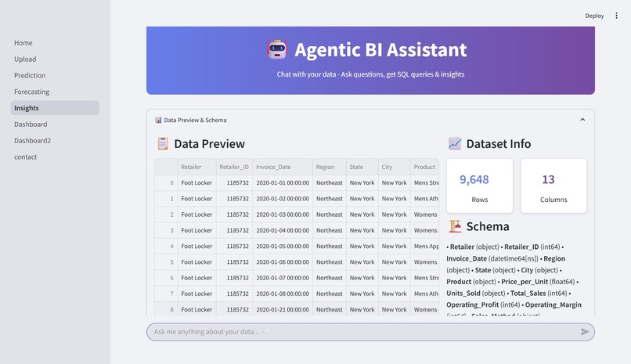The height and width of the screenshot is (364, 631).
Task: Click the Dataset Info heading
Action: (498, 143)
